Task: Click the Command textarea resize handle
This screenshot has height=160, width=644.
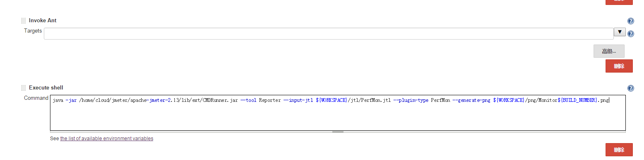Action: [x=338, y=132]
